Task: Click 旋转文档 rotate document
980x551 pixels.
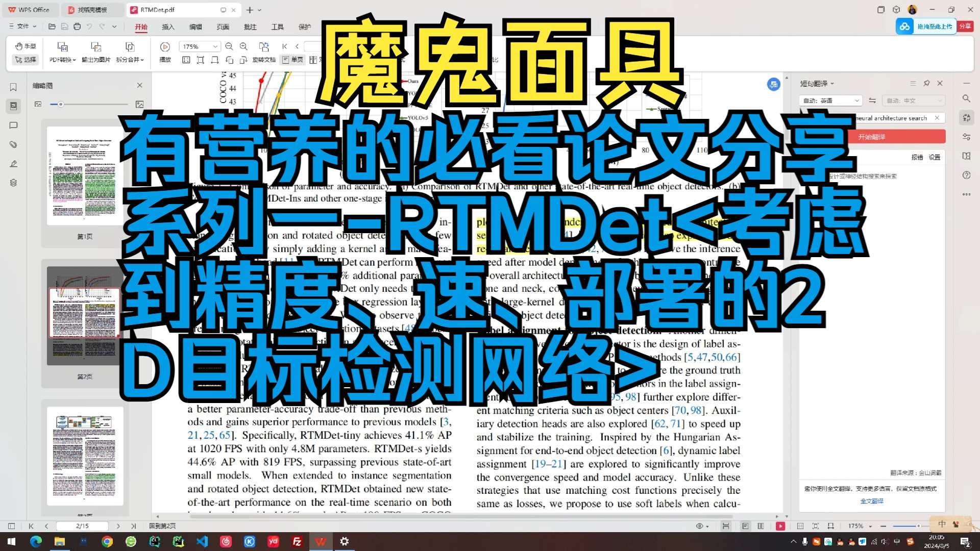Action: click(x=264, y=53)
